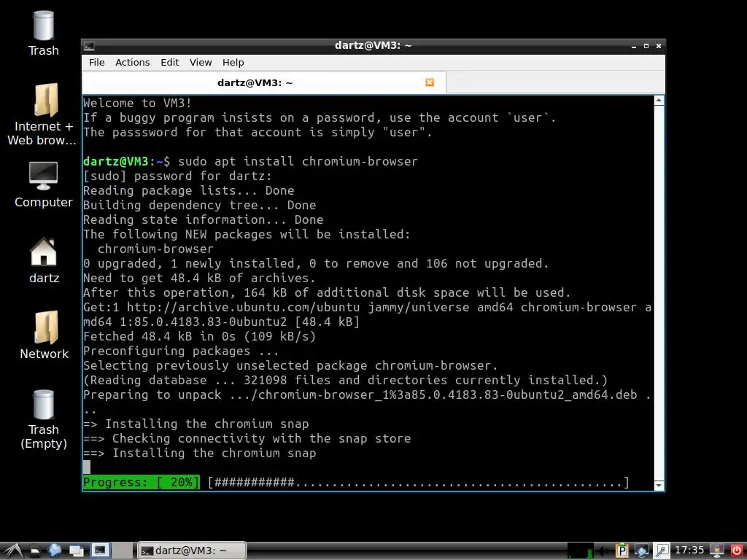Click the 'Welcome to VM3!' line

point(137,103)
